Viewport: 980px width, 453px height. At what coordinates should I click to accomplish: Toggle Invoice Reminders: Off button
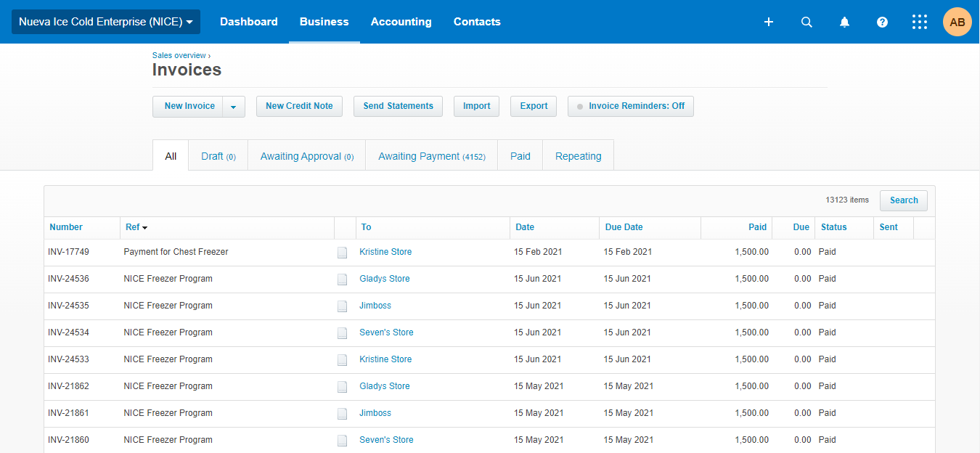(x=631, y=106)
